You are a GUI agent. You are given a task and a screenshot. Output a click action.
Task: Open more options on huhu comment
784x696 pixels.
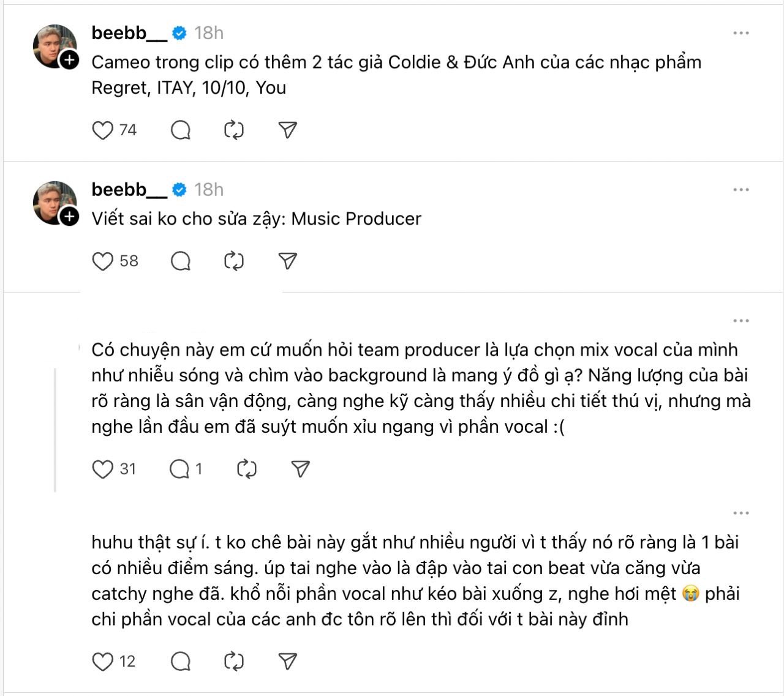[x=741, y=513]
